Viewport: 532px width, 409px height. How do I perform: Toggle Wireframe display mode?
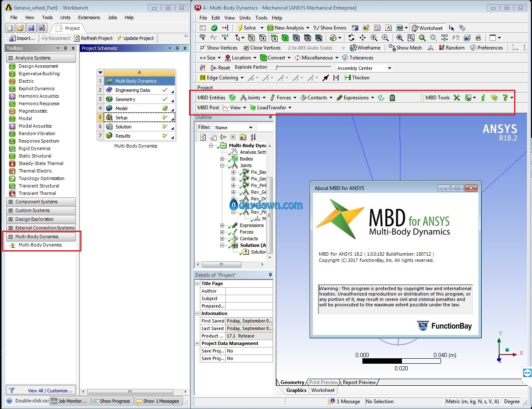pos(365,48)
